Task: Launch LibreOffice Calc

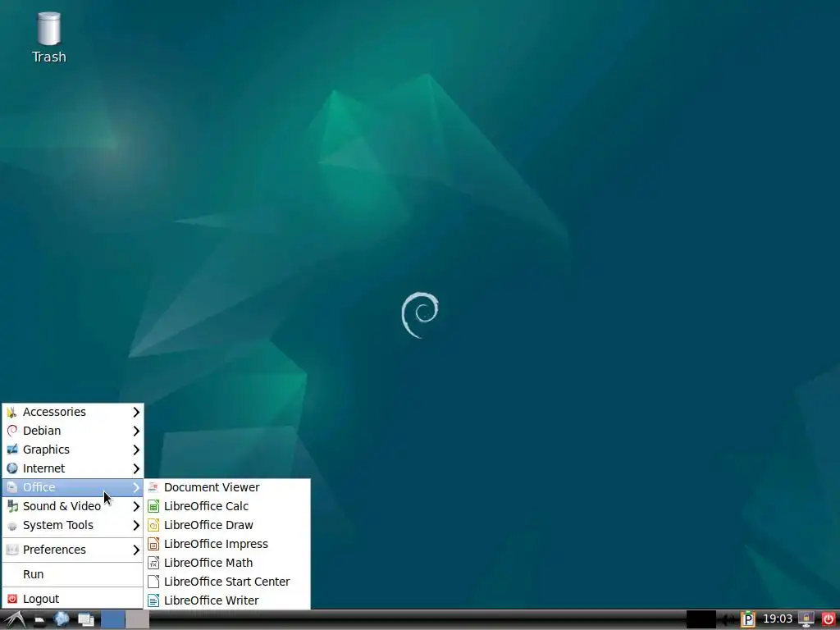Action: click(228, 506)
